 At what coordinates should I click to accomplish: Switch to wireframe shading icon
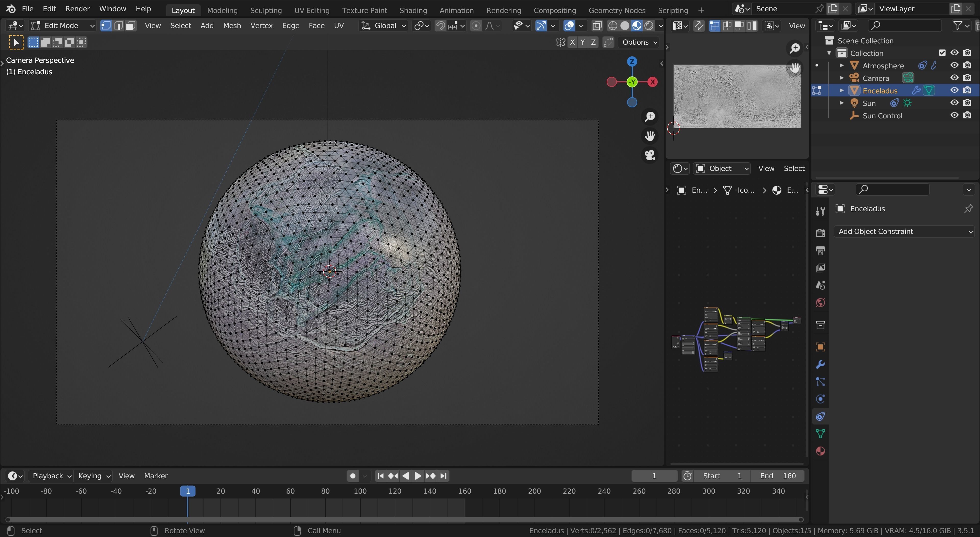click(x=612, y=26)
